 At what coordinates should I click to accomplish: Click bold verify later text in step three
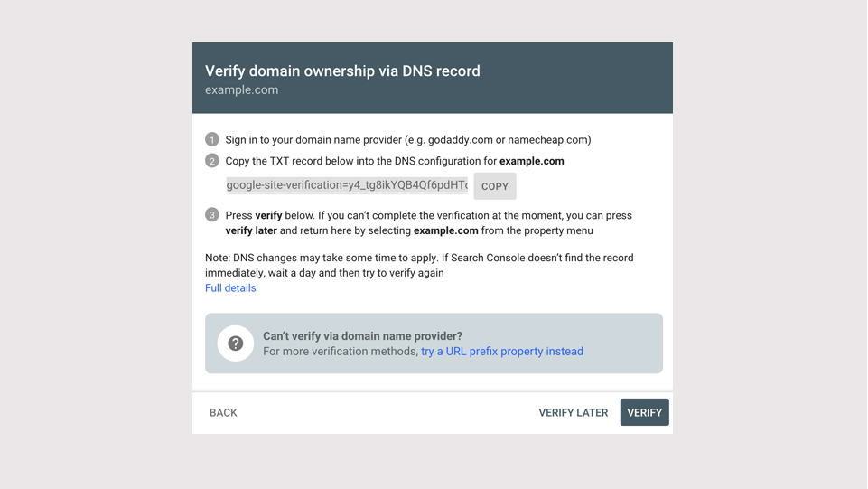coord(251,230)
